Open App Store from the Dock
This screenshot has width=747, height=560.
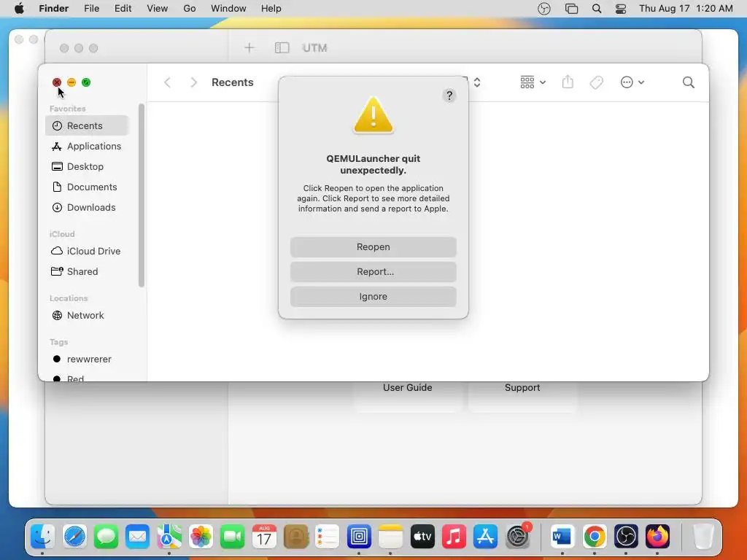[x=485, y=537]
